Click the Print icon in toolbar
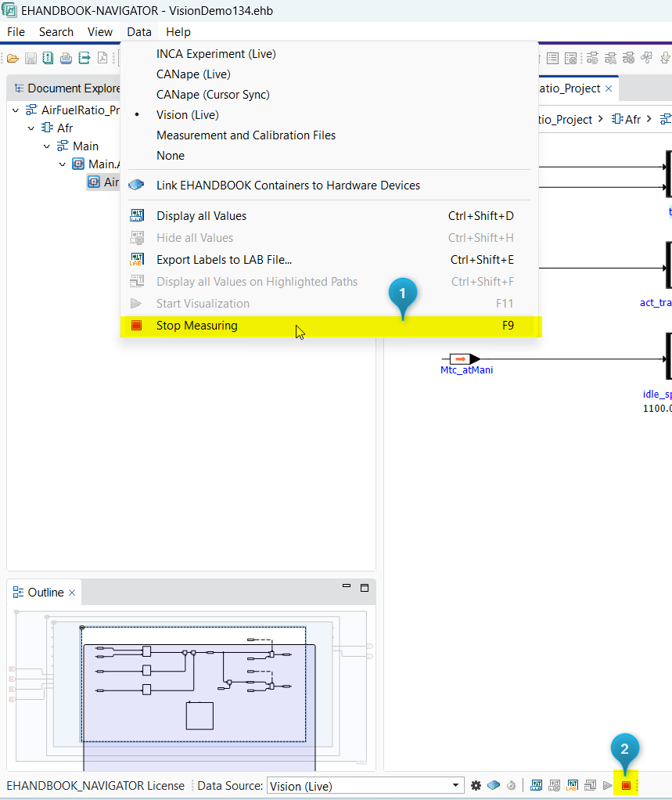 pos(66,58)
